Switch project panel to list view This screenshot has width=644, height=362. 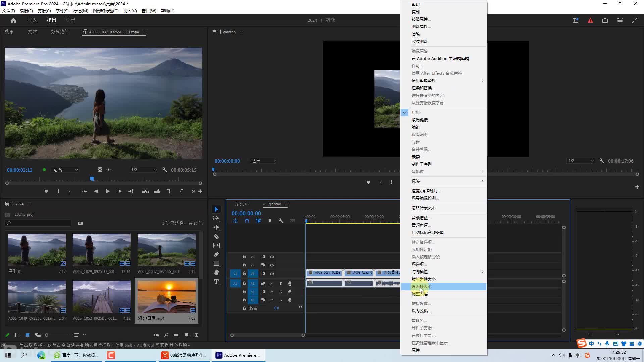17,335
